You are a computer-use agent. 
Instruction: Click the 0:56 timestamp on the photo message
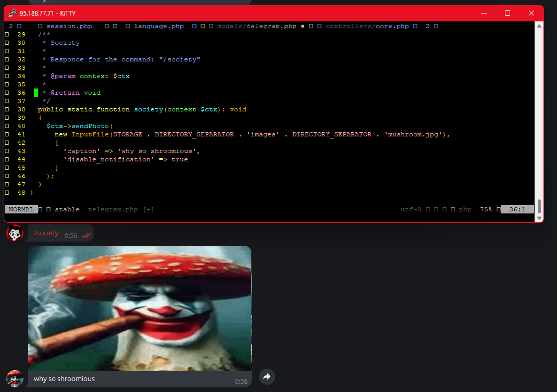click(x=241, y=382)
